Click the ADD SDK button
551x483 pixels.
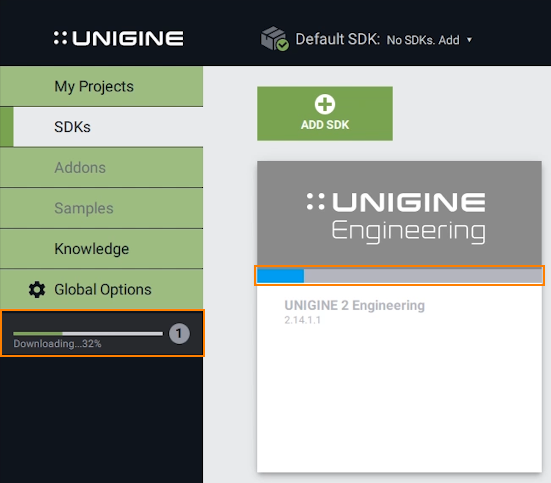tap(325, 114)
